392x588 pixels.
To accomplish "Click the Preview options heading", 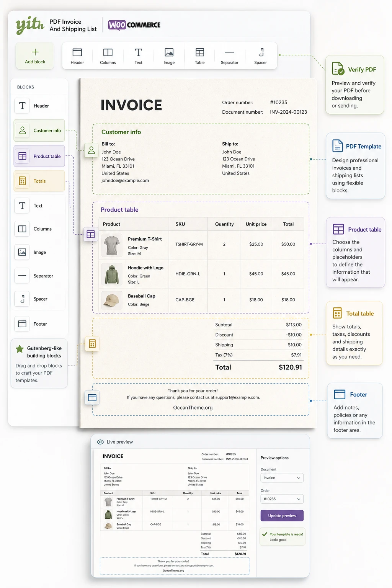I will 274,458.
